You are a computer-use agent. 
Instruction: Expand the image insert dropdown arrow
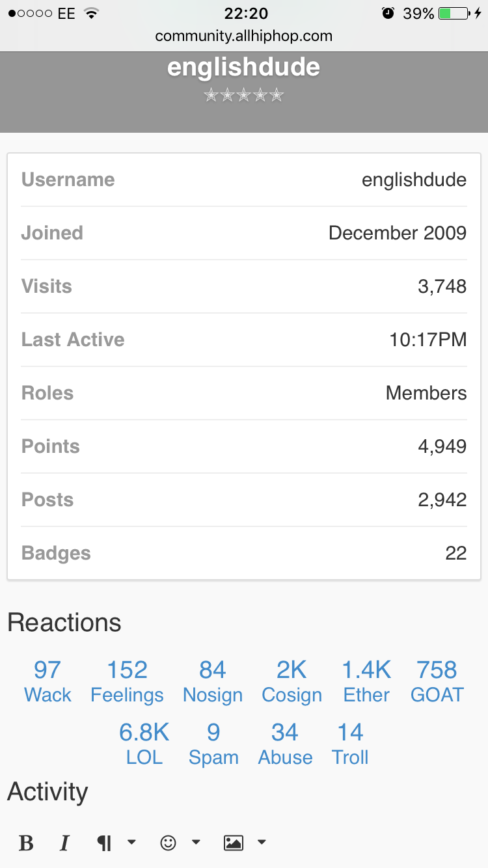point(262,843)
